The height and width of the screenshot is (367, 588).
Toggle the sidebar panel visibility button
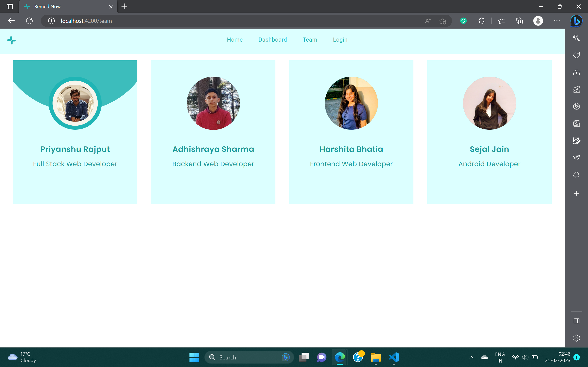[576, 321]
